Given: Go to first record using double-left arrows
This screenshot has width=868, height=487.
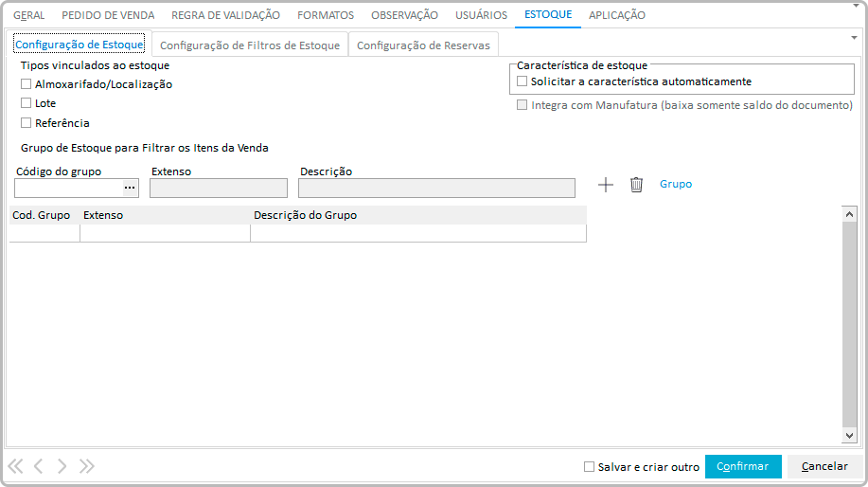Looking at the screenshot, I should 15,466.
